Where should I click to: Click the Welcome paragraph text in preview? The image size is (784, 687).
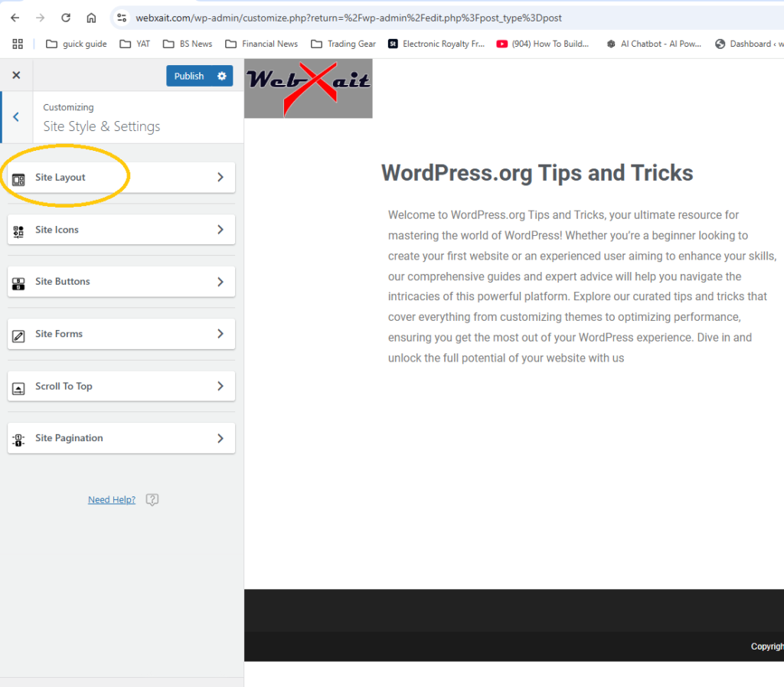click(x=582, y=286)
